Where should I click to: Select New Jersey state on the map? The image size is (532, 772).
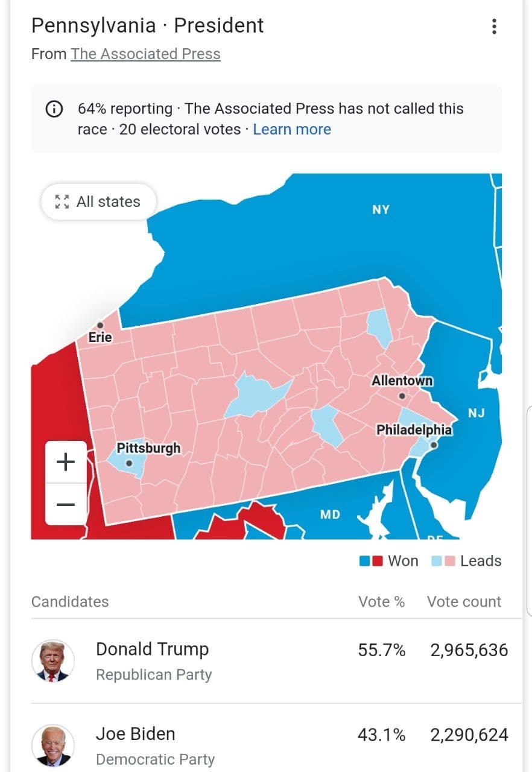coord(476,413)
